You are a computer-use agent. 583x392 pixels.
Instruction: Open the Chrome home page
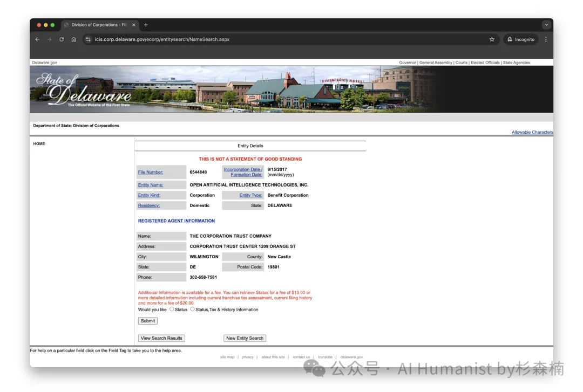pos(73,39)
